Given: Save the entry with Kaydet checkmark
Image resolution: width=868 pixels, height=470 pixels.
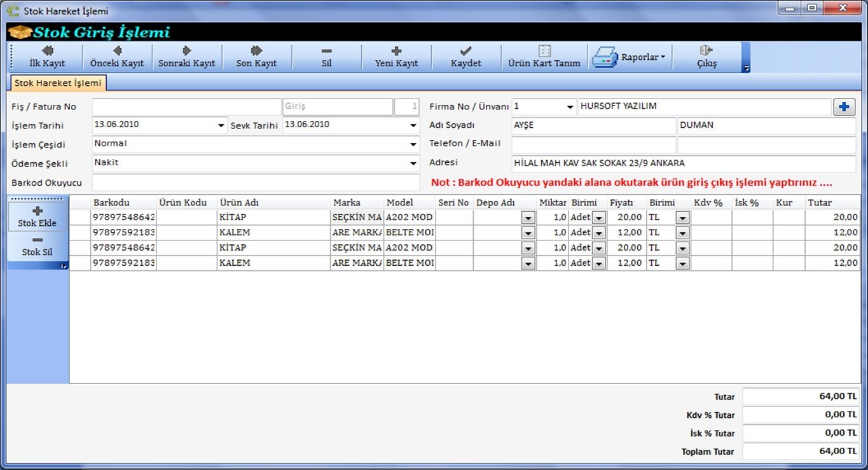Looking at the screenshot, I should tap(465, 57).
